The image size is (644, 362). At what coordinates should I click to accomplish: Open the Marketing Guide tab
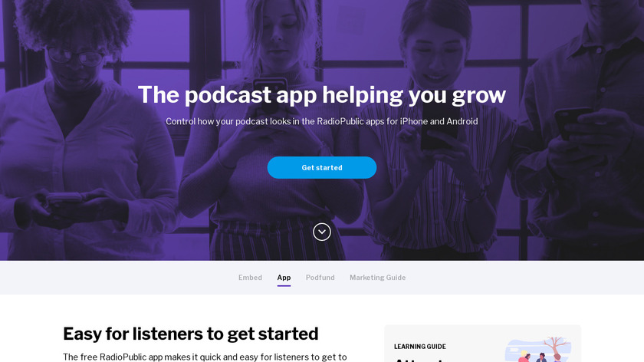tap(377, 278)
